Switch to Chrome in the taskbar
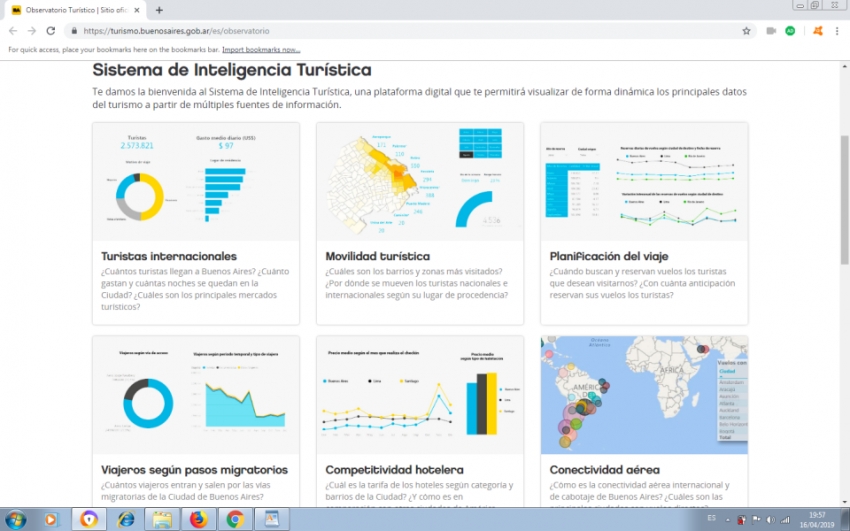This screenshot has width=850, height=531. 235,520
